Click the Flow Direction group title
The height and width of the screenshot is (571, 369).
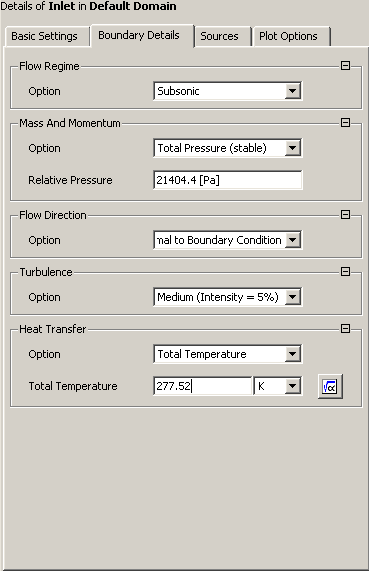[53, 215]
